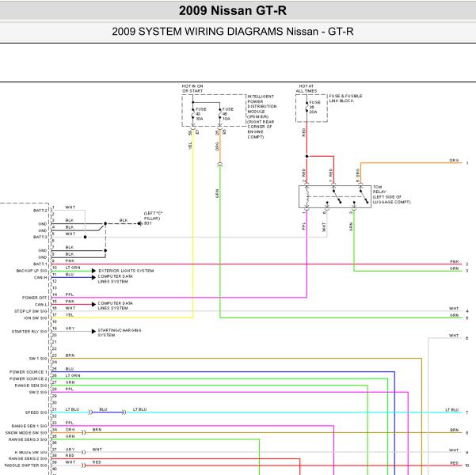The width and height of the screenshot is (476, 475).
Task: Click the 'CAN-L' pin label
Action: 41,305
